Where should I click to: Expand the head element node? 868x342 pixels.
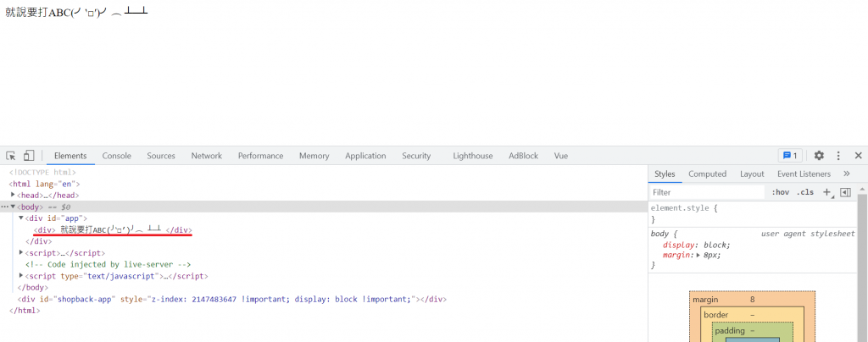[13, 195]
